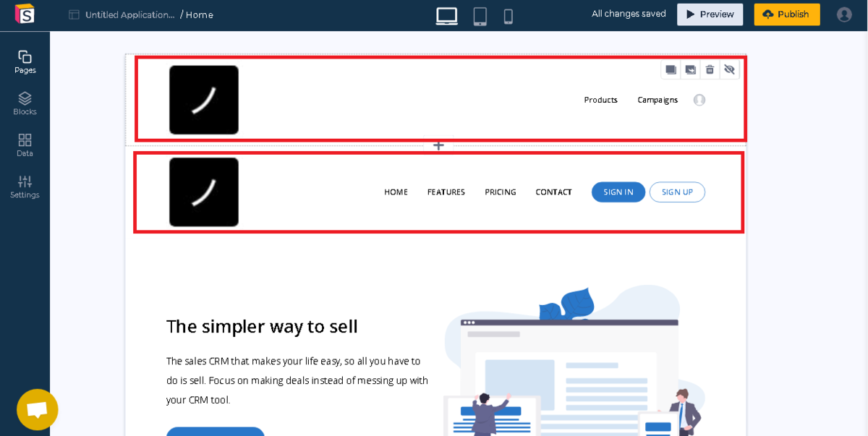Open the Settings panel in sidebar
Screen dimensions: 868x436
(25, 187)
